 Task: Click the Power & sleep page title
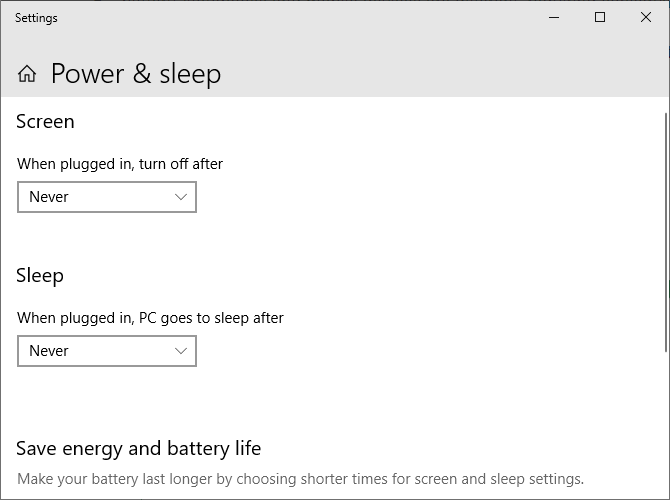click(x=136, y=74)
